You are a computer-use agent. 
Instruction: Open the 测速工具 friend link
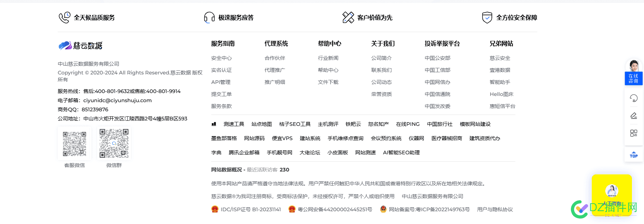234,124
